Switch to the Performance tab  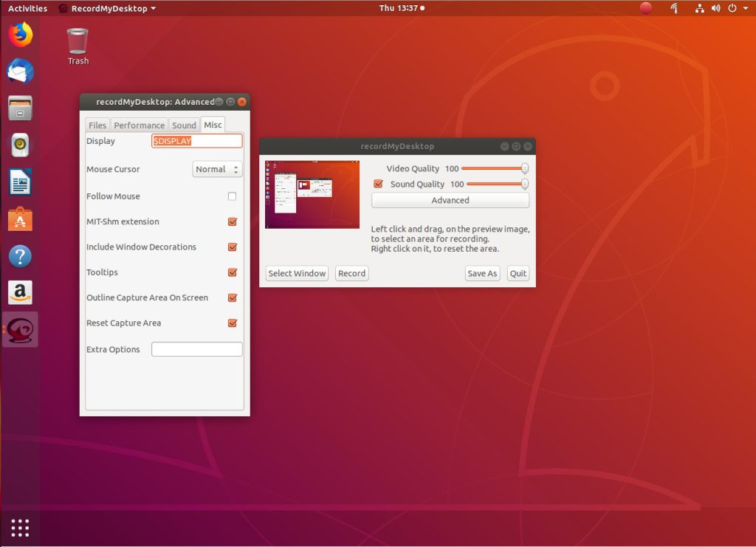coord(139,125)
